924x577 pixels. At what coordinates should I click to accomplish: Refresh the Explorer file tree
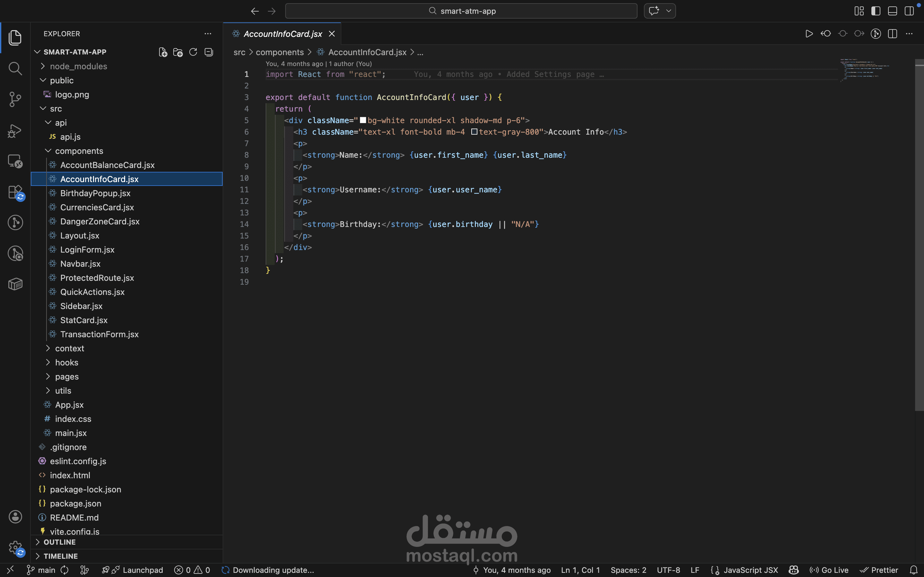click(193, 52)
